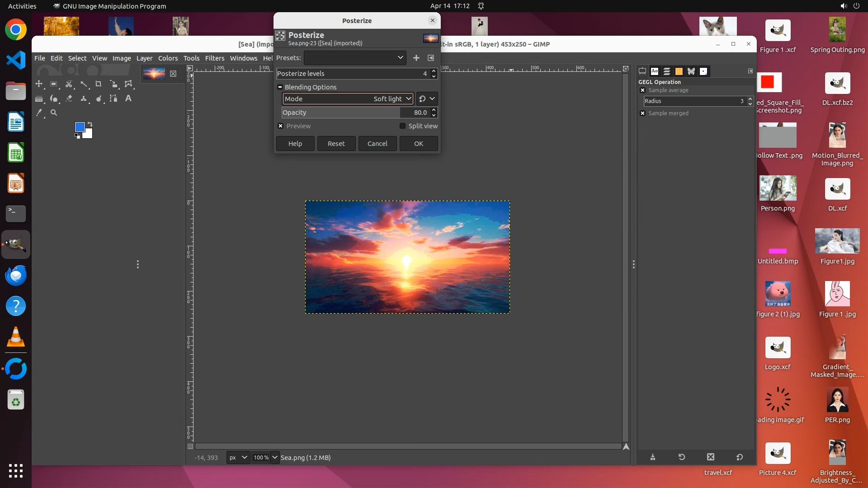This screenshot has height=488, width=868.
Task: Toggle the Sample merged checkbox
Action: (643, 113)
